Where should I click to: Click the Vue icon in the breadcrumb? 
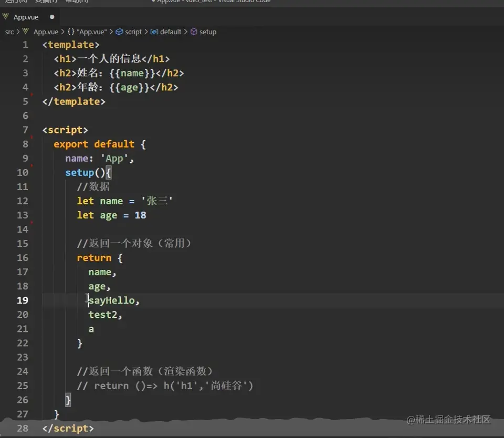coord(26,32)
